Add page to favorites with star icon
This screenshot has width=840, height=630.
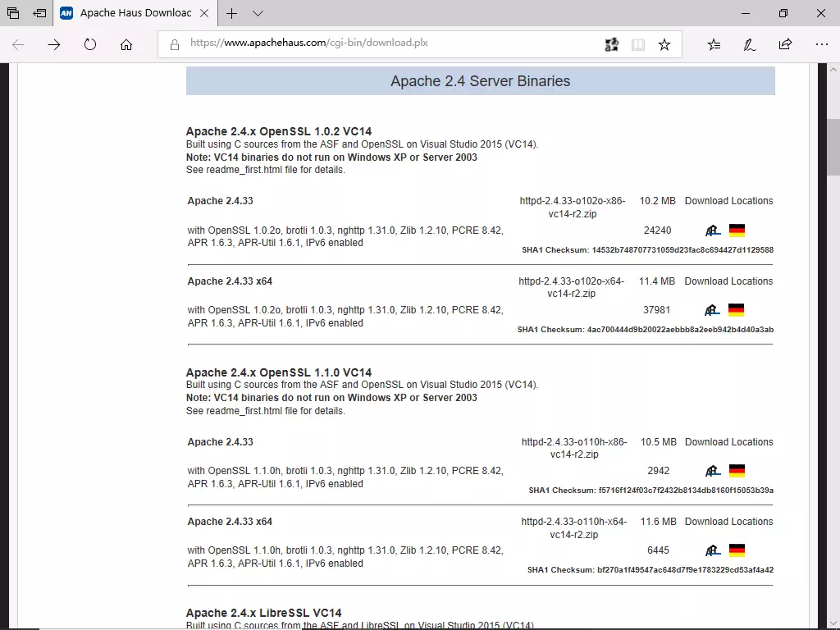[664, 44]
